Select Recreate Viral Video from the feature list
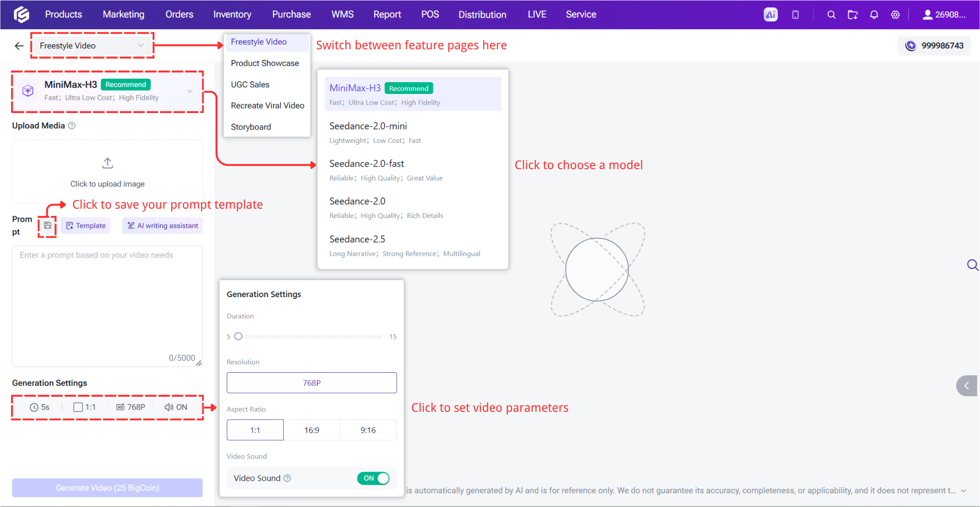 267,105
